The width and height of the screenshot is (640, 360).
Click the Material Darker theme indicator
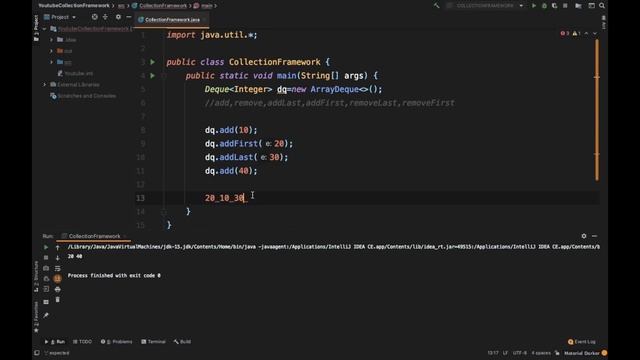pos(582,353)
